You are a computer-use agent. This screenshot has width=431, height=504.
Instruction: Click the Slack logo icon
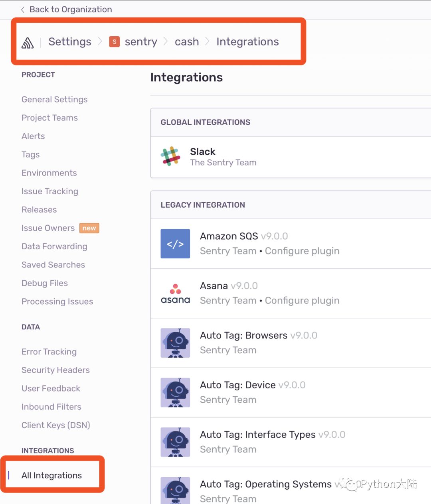[170, 156]
